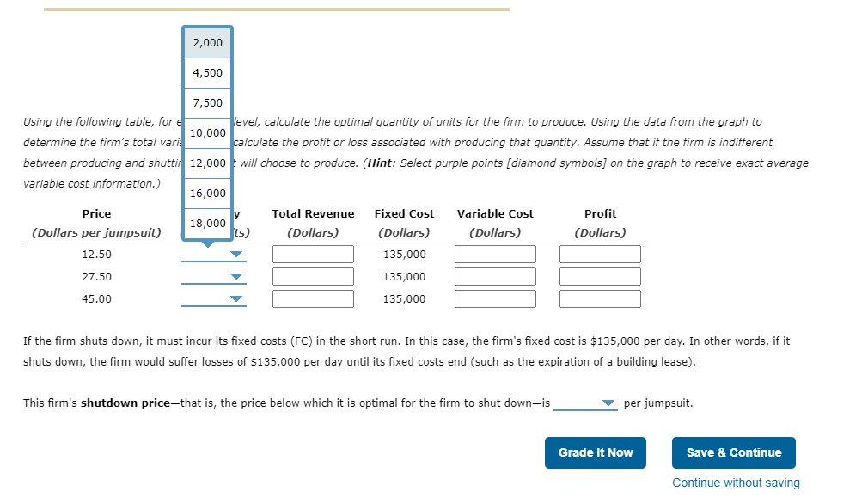Open the shutdown price dropdown

point(608,403)
